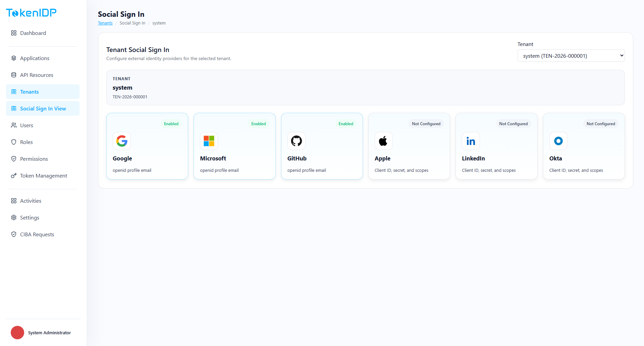Click Not Configured badge on Apple card

coord(426,124)
